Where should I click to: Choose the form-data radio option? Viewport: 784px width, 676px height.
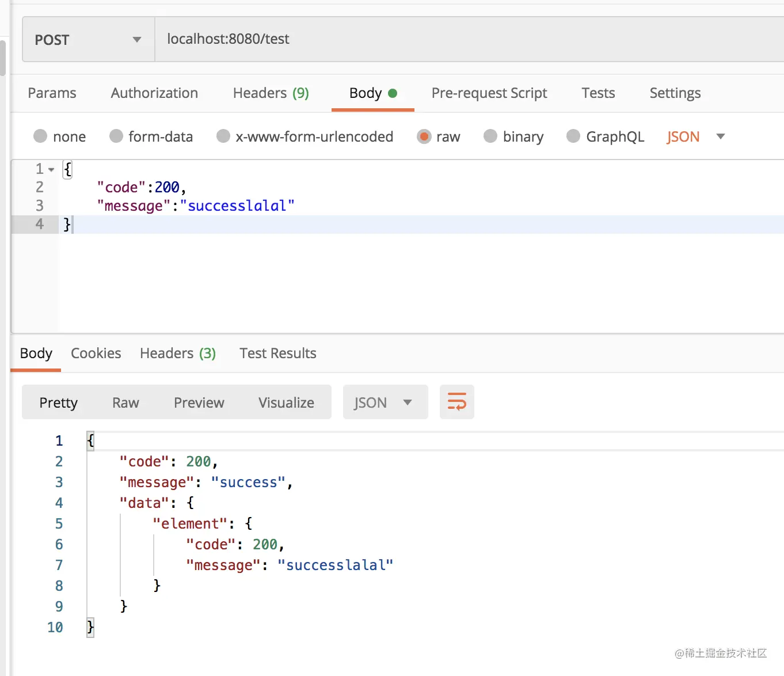116,136
